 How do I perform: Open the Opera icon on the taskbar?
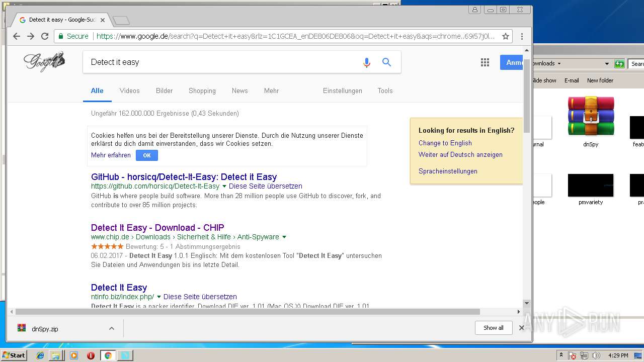click(x=91, y=355)
